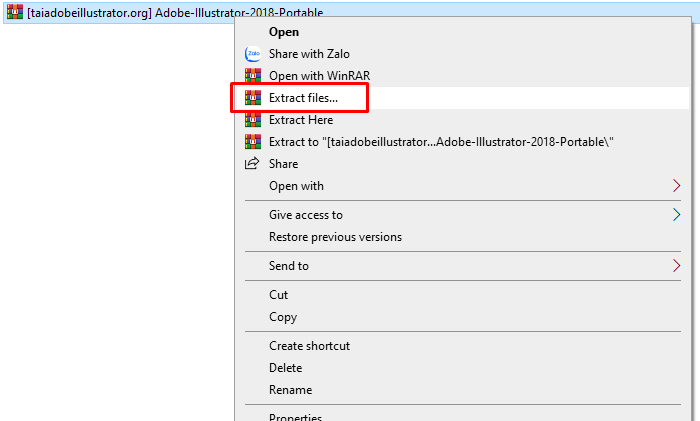Screen dimensions: 700x421
Task: Select Restore previous versions
Action: pyautogui.click(x=335, y=237)
